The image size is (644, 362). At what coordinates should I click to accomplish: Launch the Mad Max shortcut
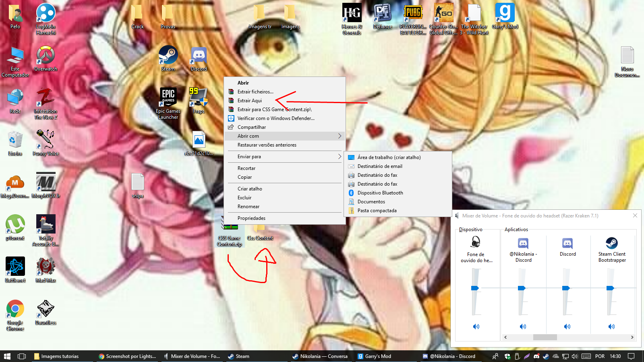[46, 270]
